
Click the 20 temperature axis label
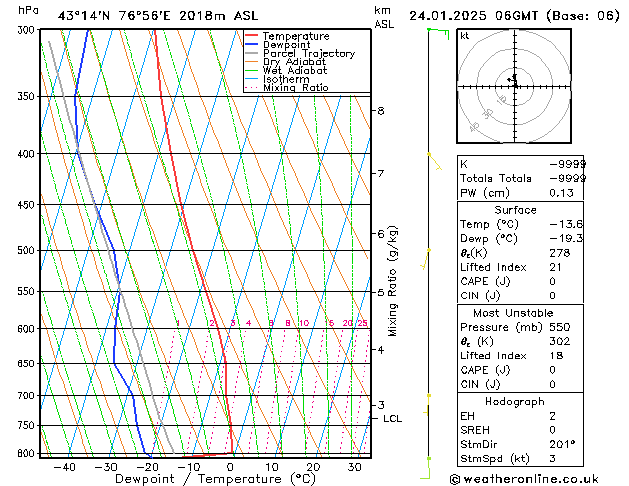(x=313, y=467)
